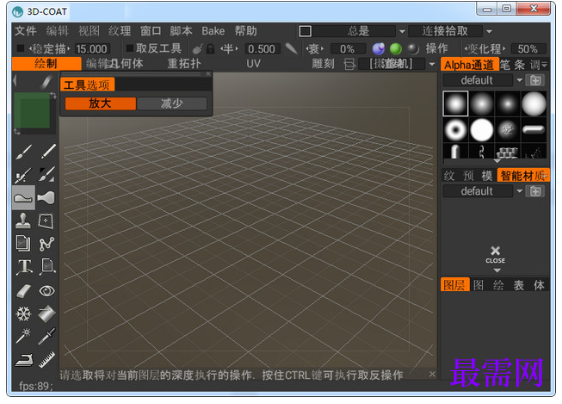Select the pencil line tool
Screen dimensions: 562x404
[x=47, y=152]
